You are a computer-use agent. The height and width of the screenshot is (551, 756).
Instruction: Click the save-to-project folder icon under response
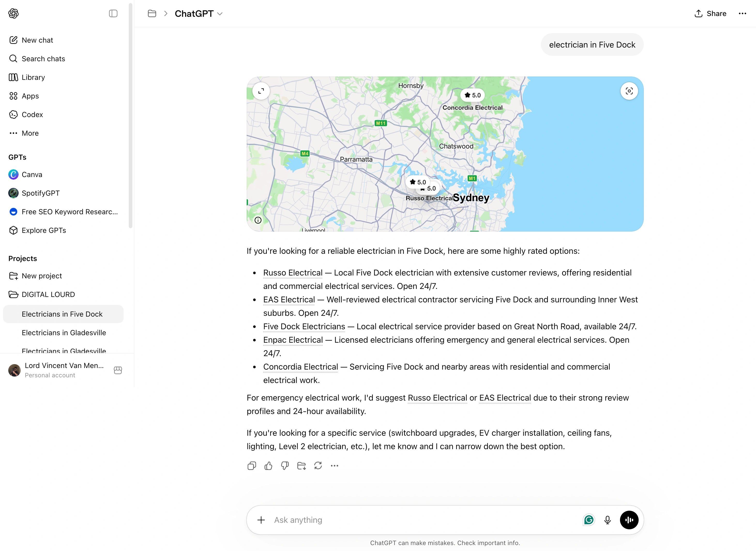pyautogui.click(x=302, y=466)
